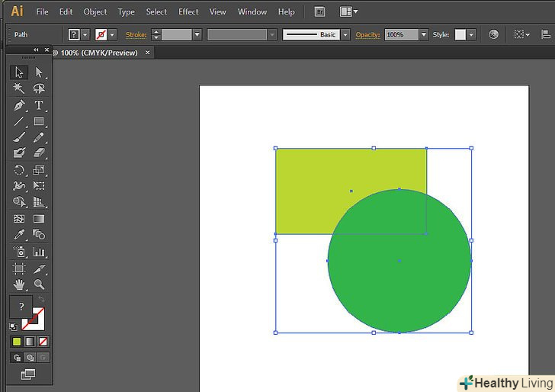Activate the Eyedropper tool
555x392 pixels.
20,235
